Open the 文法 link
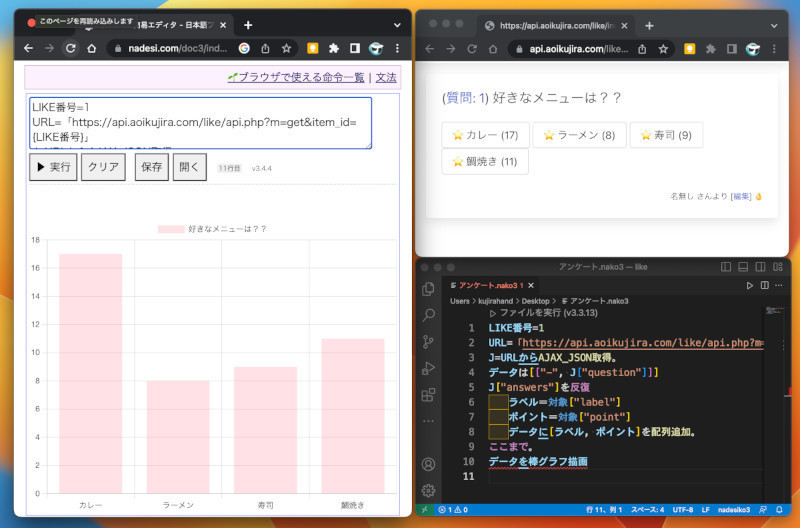 tap(386, 78)
